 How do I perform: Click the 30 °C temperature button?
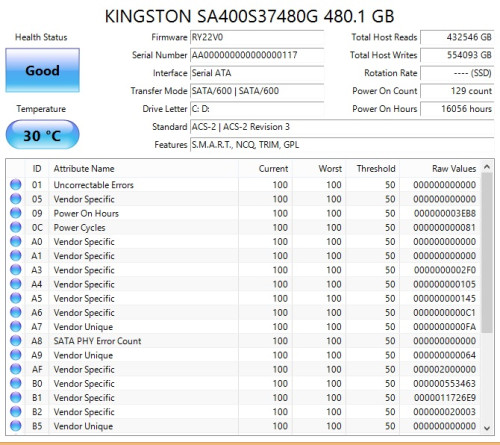pyautogui.click(x=42, y=135)
